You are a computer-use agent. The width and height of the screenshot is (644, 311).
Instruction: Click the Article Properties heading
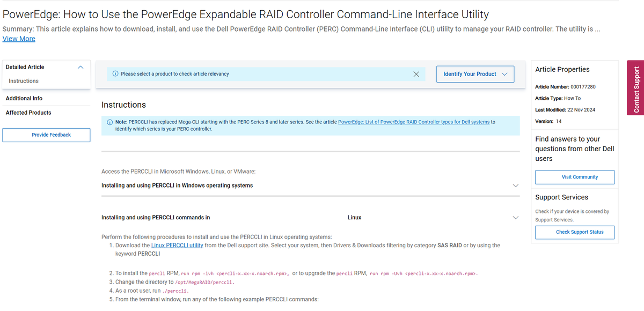click(562, 70)
